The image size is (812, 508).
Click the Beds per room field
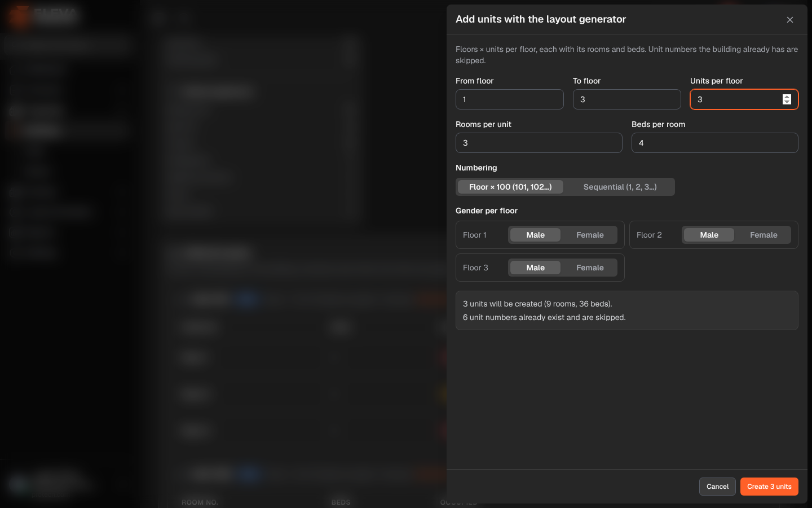click(715, 143)
